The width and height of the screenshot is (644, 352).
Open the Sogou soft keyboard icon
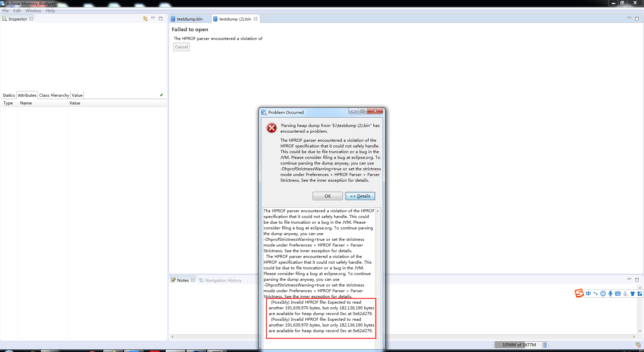tap(618, 294)
